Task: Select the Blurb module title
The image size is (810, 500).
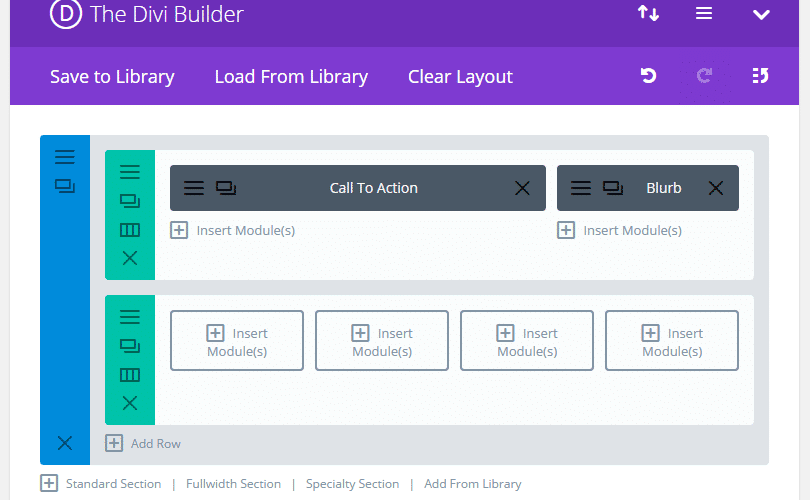Action: pyautogui.click(x=664, y=188)
